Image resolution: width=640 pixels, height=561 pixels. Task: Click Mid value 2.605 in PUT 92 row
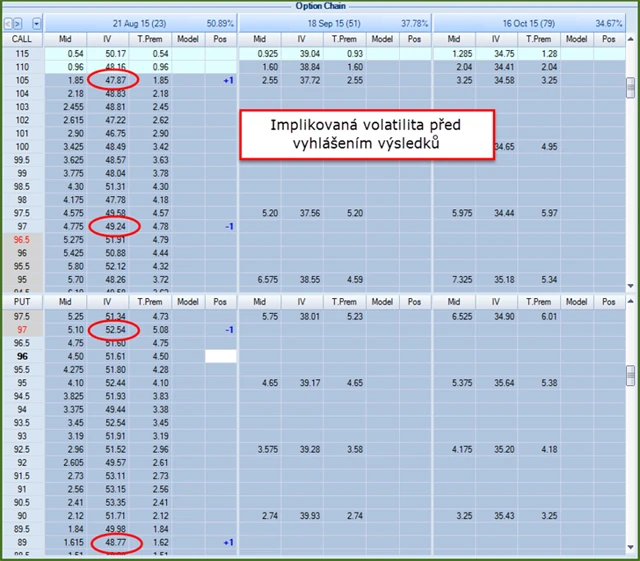[73, 463]
